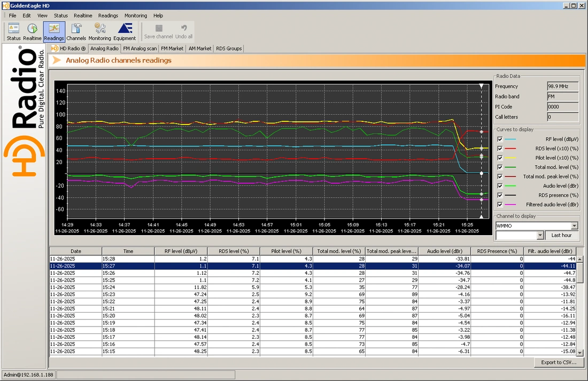588x381 pixels.
Task: Open the empty dropdown beside Last hour
Action: [540, 236]
